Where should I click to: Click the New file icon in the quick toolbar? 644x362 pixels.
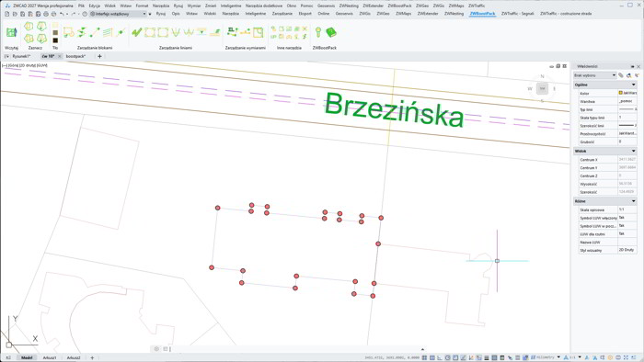(7, 14)
